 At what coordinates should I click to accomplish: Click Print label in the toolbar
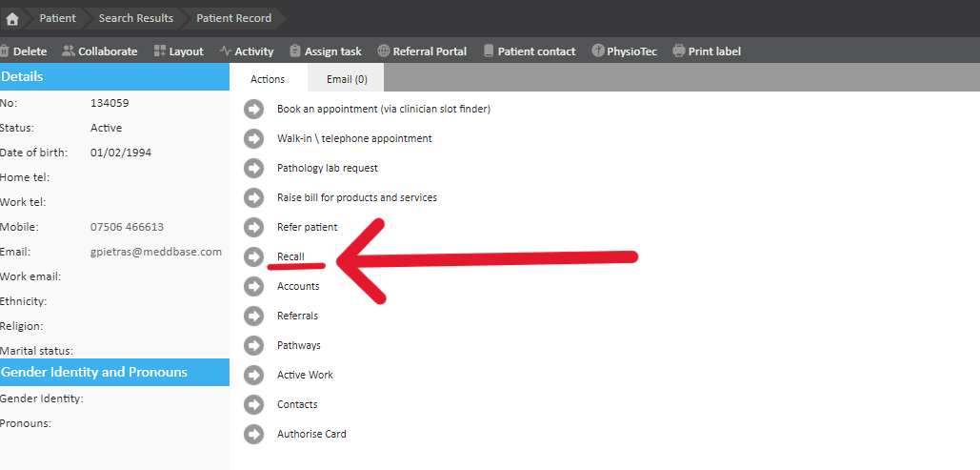point(706,51)
